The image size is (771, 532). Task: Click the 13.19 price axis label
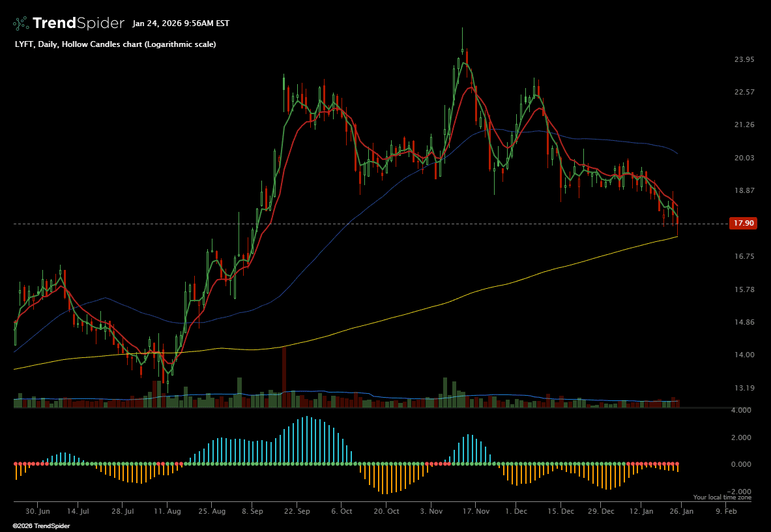point(744,388)
